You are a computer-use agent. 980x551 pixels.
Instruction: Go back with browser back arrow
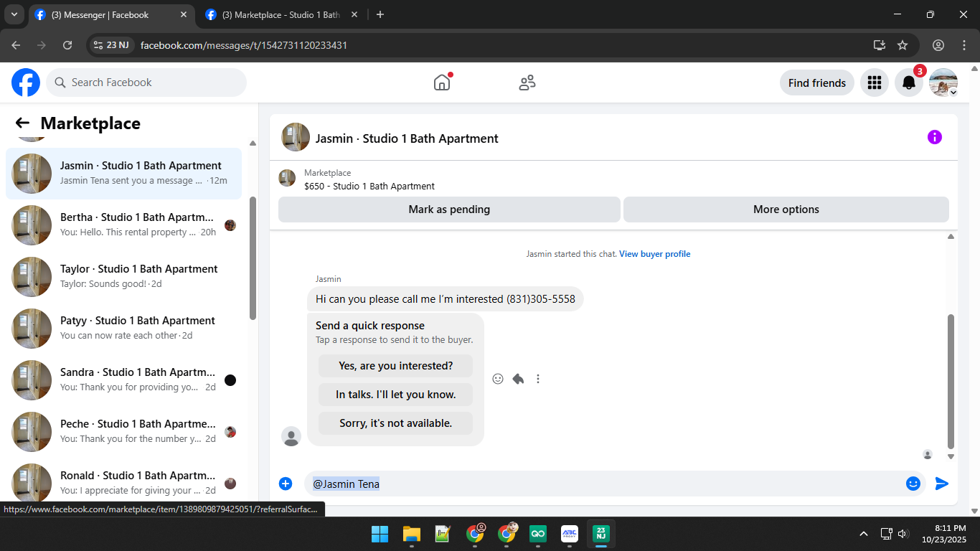[x=16, y=45]
